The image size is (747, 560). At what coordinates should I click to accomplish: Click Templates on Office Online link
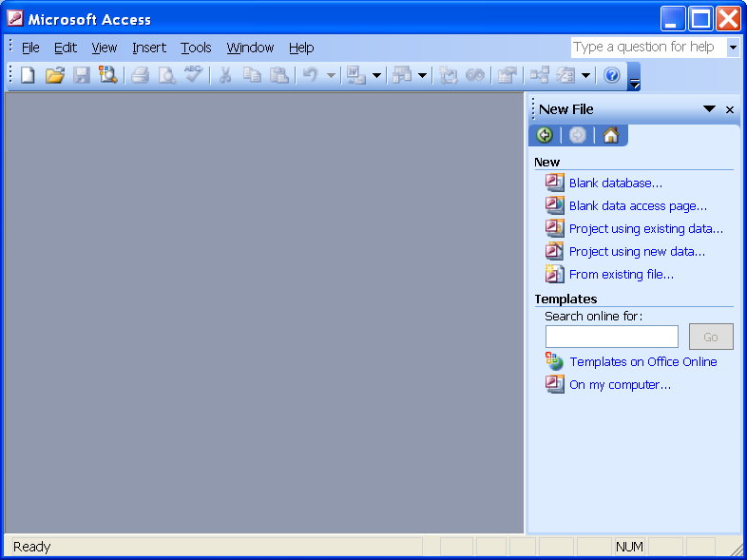643,362
